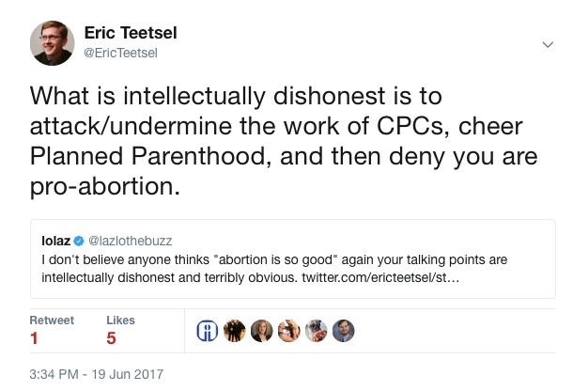Viewport: 588px width, 391px height.
Task: Click the bearded man in suit liker avatar
Action: tap(344, 330)
